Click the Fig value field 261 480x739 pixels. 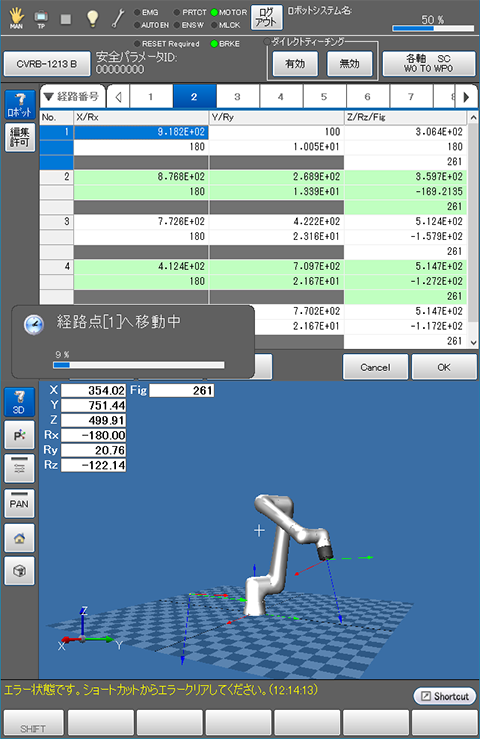click(182, 390)
